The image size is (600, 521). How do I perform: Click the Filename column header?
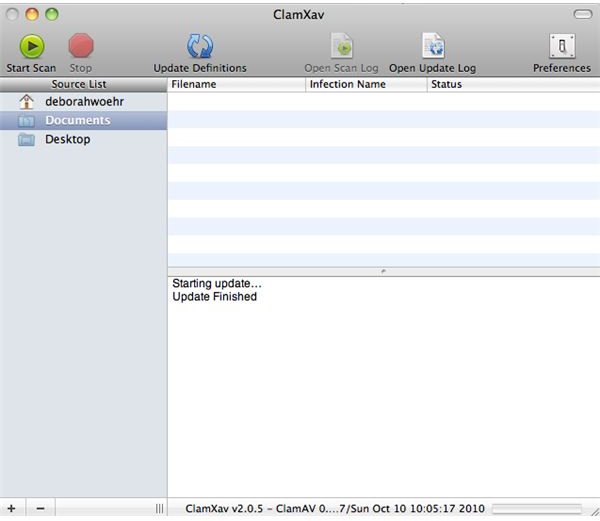(x=236, y=84)
